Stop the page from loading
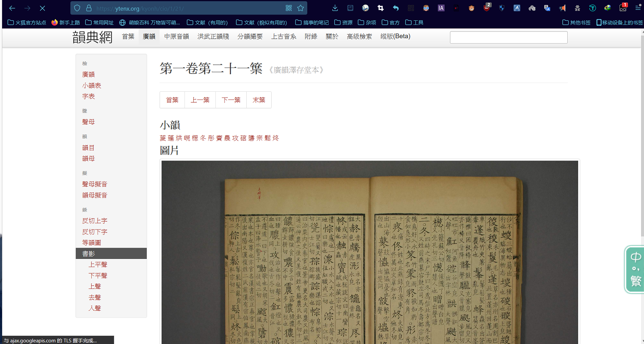 pyautogui.click(x=42, y=8)
